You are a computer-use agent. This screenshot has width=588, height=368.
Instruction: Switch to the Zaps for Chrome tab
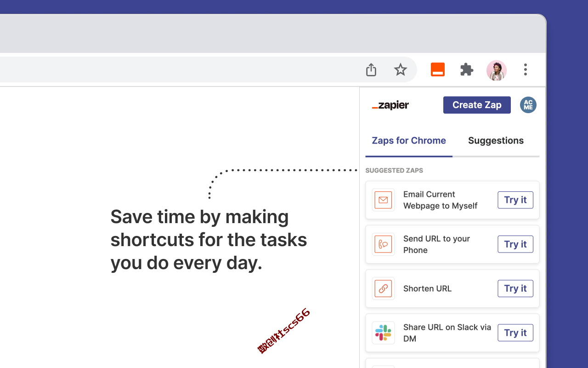click(x=409, y=141)
